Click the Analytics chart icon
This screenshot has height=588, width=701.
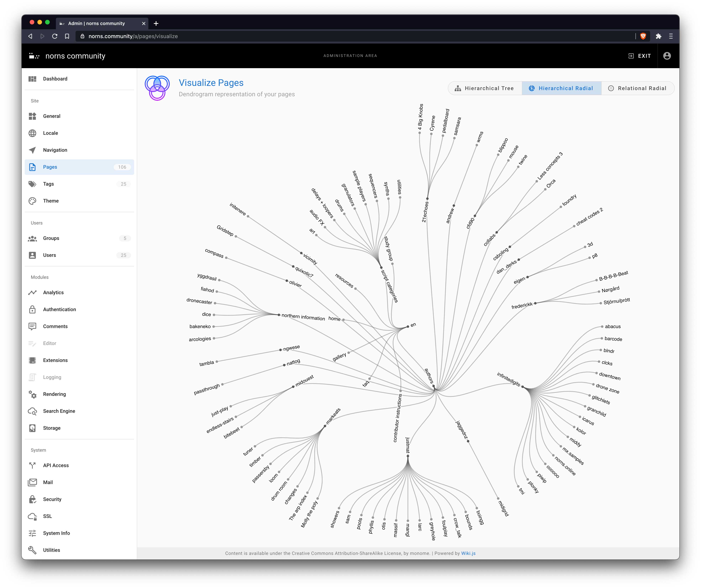point(32,292)
